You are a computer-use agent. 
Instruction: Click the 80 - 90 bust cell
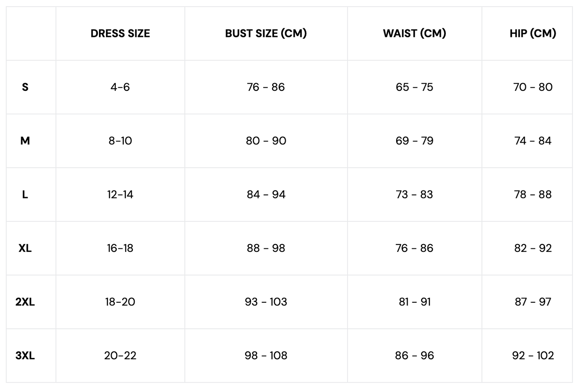266,141
